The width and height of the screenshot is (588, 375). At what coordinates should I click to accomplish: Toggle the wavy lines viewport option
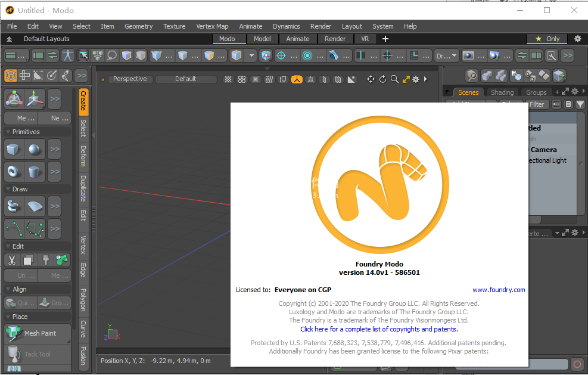[269, 79]
